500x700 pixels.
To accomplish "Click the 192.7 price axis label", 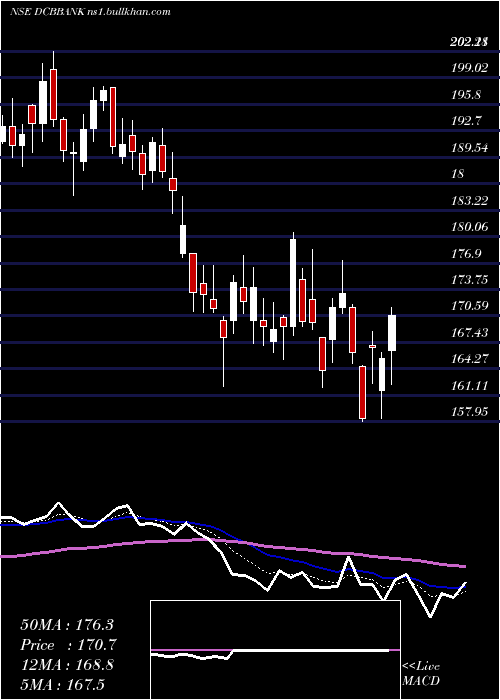I will (467, 121).
